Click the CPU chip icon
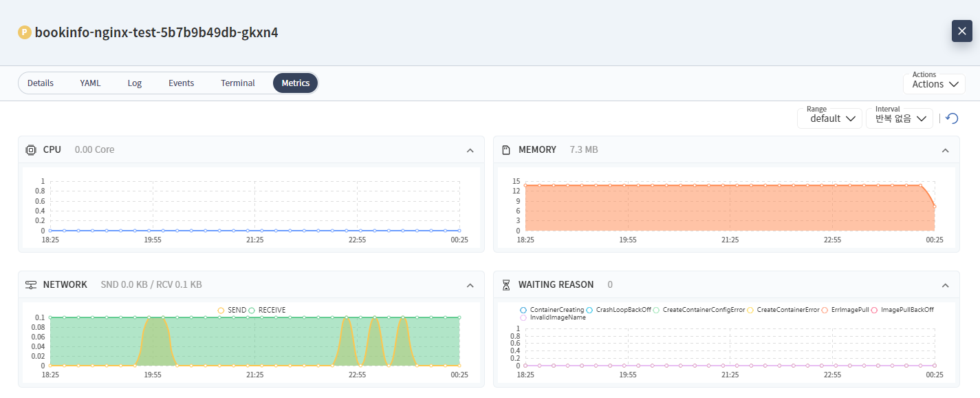The image size is (980, 398). [x=31, y=149]
